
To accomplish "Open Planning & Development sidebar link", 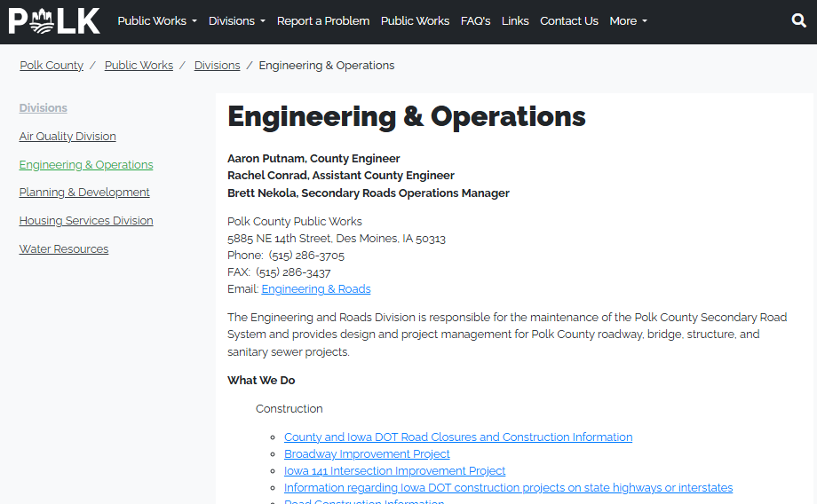I will coord(84,193).
